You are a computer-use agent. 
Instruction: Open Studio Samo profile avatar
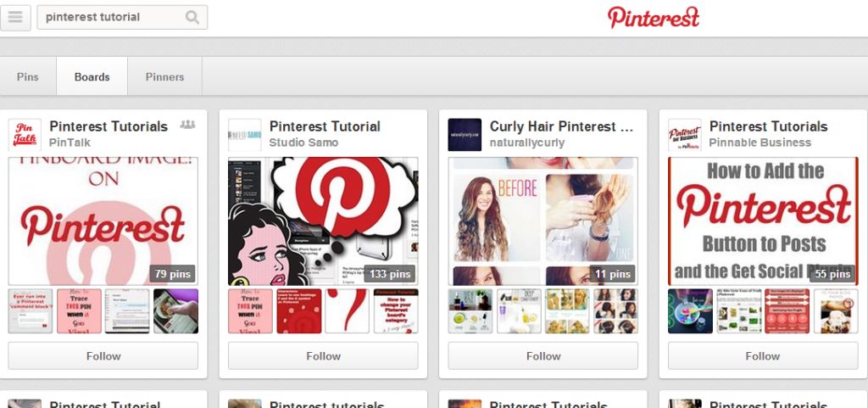coord(245,135)
